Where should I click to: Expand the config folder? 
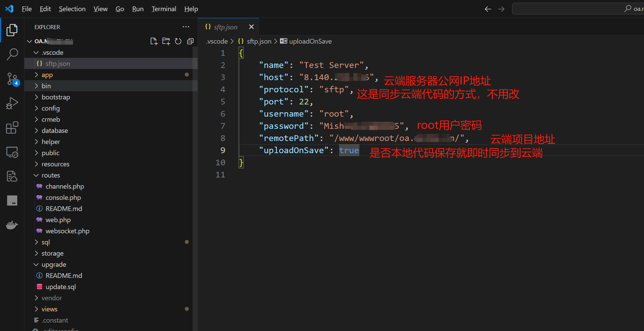coord(111,108)
